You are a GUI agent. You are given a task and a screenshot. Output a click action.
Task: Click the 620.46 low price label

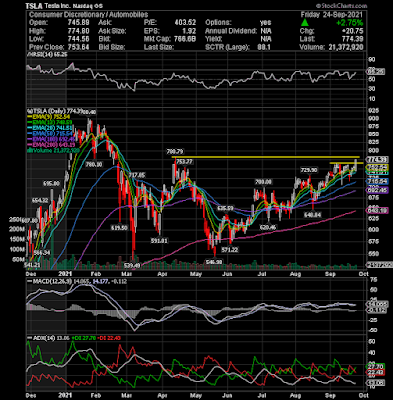click(x=268, y=227)
